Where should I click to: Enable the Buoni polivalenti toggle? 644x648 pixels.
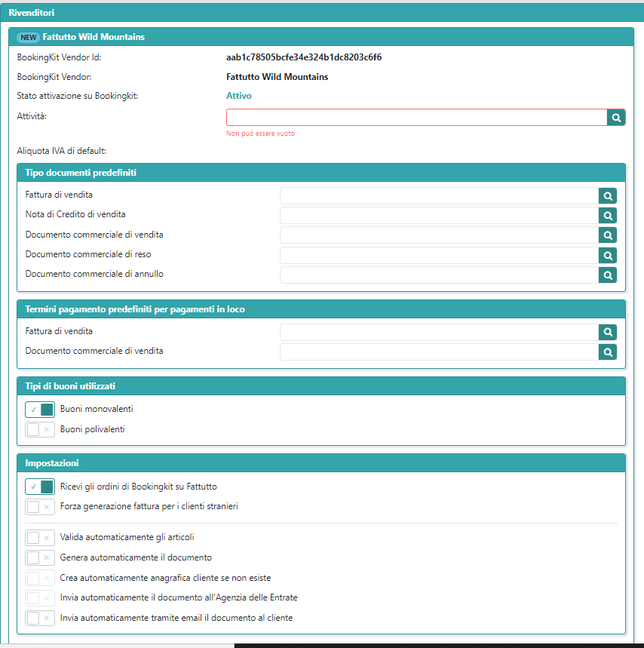click(x=40, y=429)
